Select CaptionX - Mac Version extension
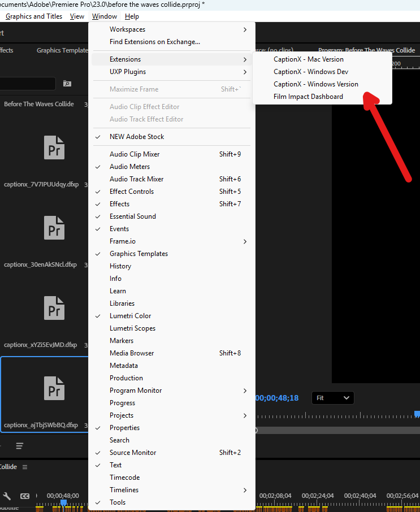Image resolution: width=420 pixels, height=512 pixels. tap(322, 59)
